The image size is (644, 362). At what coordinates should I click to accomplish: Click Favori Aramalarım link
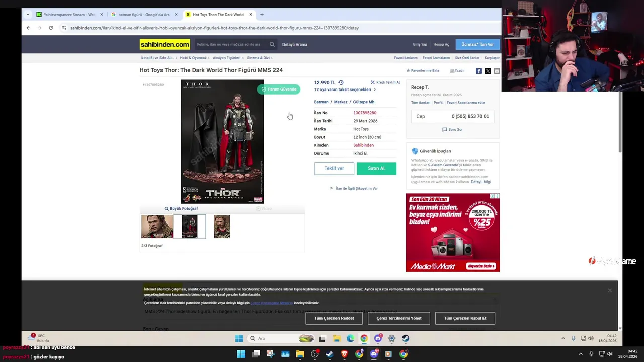coord(436,58)
